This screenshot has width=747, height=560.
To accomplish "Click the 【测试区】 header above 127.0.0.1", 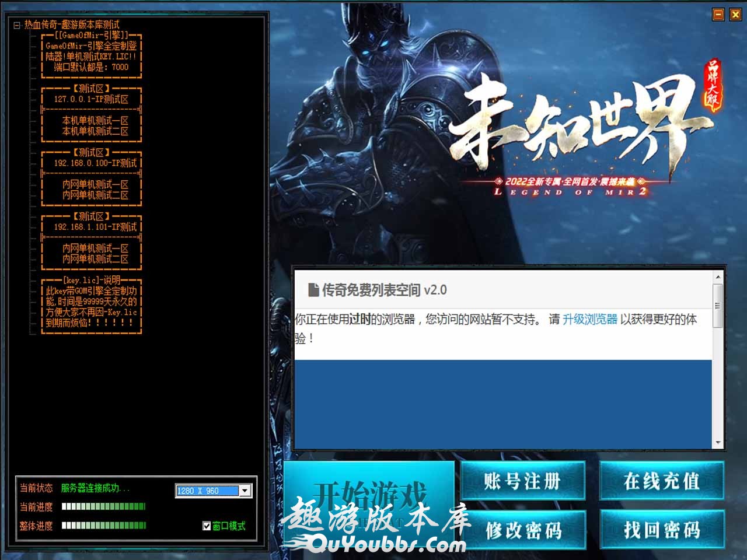I will (x=92, y=89).
